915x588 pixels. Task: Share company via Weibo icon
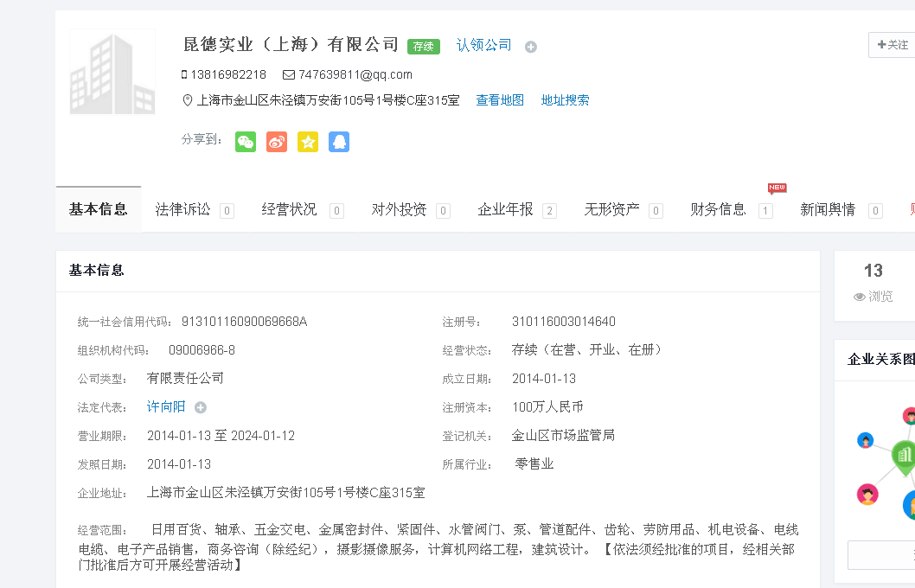coord(277,142)
